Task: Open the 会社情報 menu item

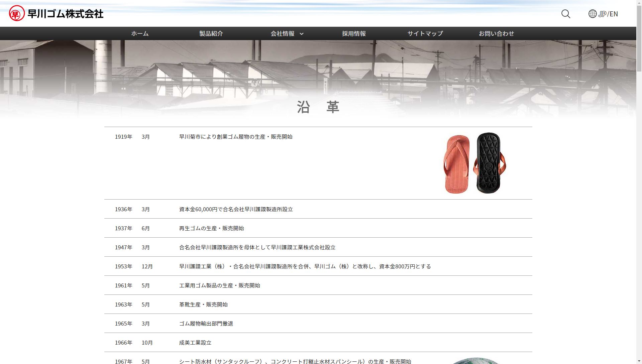Action: (283, 33)
